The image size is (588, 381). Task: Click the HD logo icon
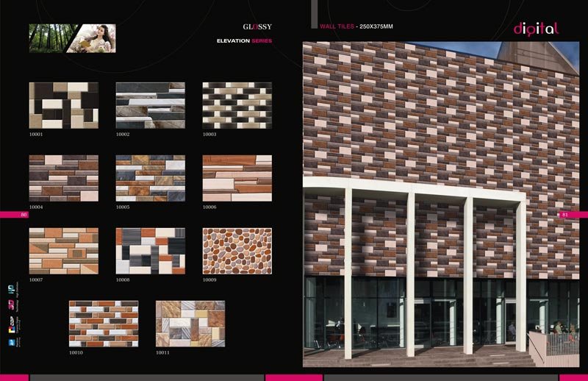tap(12, 288)
